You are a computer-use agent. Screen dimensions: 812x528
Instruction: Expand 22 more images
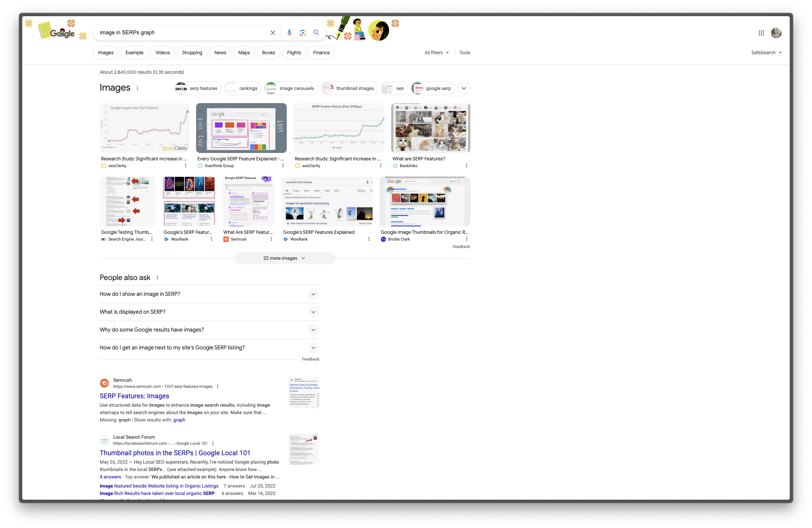tap(285, 258)
